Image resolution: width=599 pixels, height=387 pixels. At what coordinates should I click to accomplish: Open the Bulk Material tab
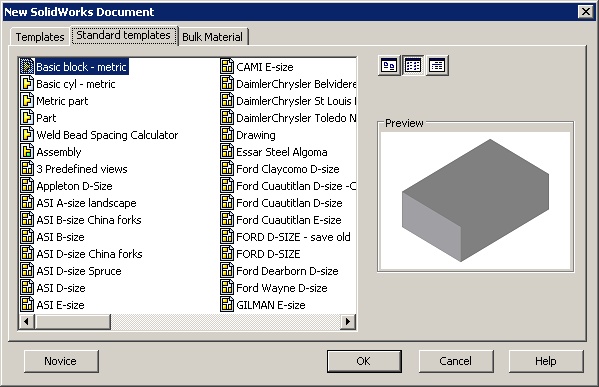(212, 37)
